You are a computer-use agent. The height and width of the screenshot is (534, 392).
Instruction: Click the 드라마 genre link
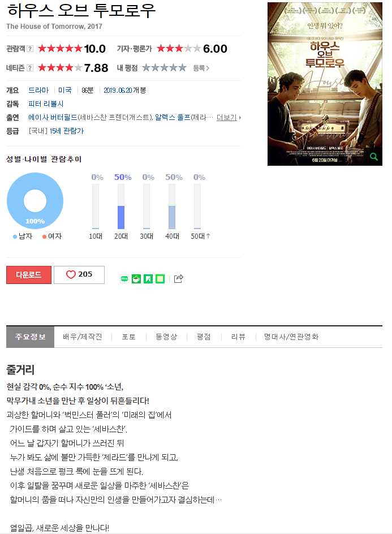pos(38,91)
